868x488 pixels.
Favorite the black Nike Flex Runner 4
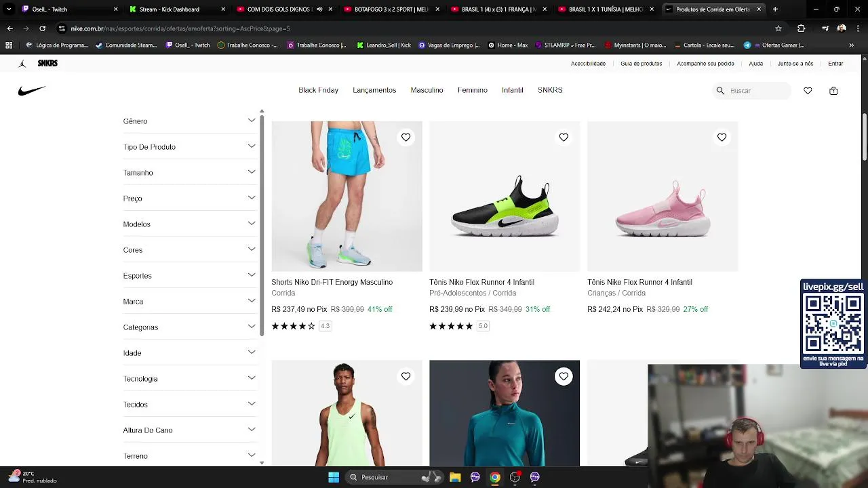pos(564,137)
